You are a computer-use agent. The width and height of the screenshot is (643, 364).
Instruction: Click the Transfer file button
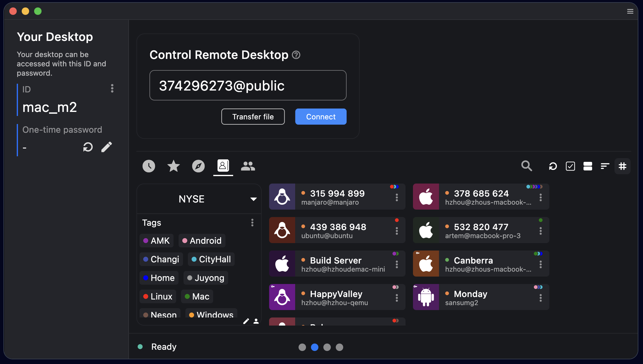point(253,117)
